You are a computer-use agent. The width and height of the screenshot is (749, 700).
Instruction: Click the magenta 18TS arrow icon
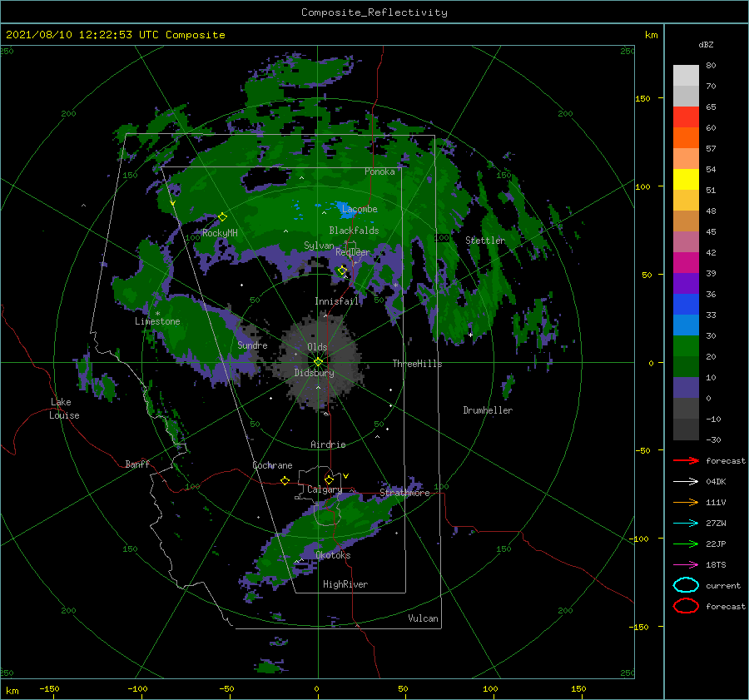point(686,564)
